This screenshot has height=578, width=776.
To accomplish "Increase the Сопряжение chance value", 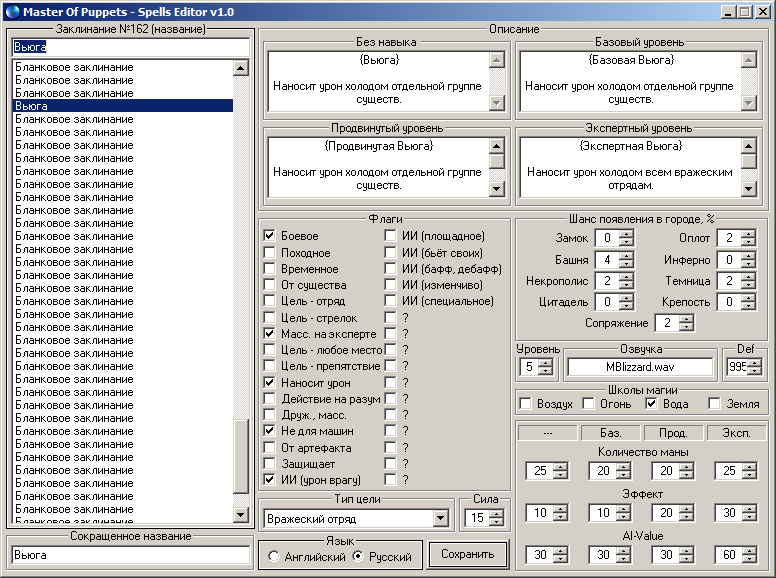I will pyautogui.click(x=686, y=318).
